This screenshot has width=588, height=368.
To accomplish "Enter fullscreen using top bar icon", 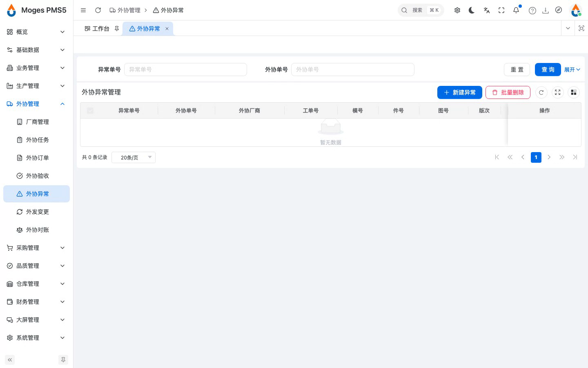I will pyautogui.click(x=501, y=10).
